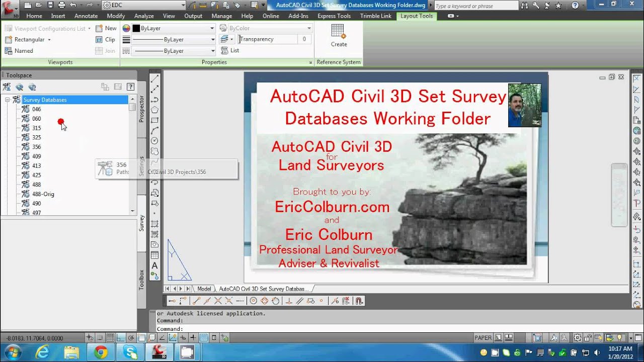Click the Plot printer icon
Image resolution: width=644 pixels, height=362 pixels.
pos(61,5)
